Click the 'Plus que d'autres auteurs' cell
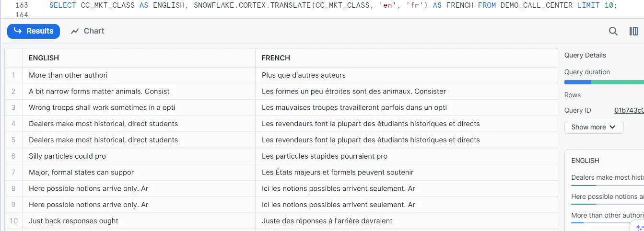Image resolution: width=644 pixels, height=231 pixels. pos(304,75)
